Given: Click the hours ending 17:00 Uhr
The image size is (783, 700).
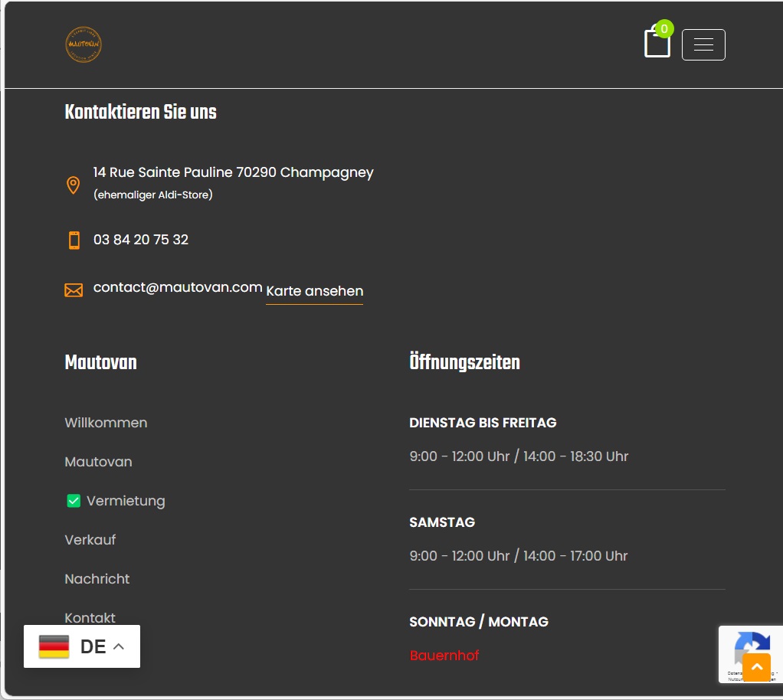Looking at the screenshot, I should pyautogui.click(x=519, y=556).
